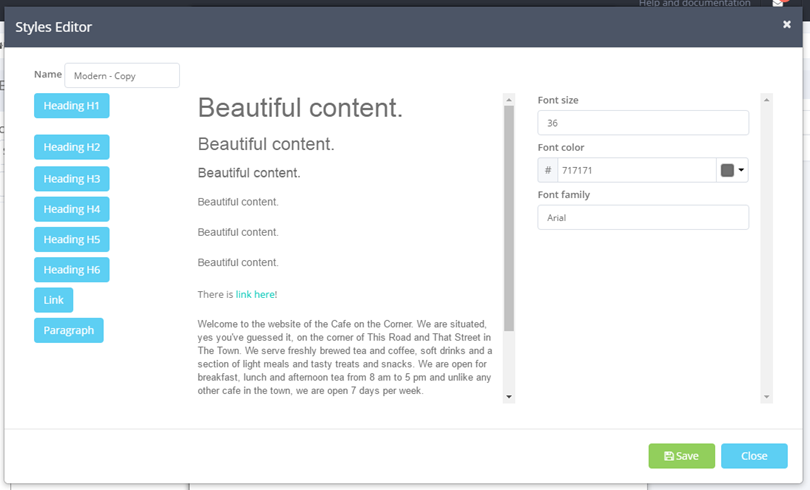This screenshot has height=490, width=810.
Task: Open the Heading H6 style settings
Action: point(72,270)
